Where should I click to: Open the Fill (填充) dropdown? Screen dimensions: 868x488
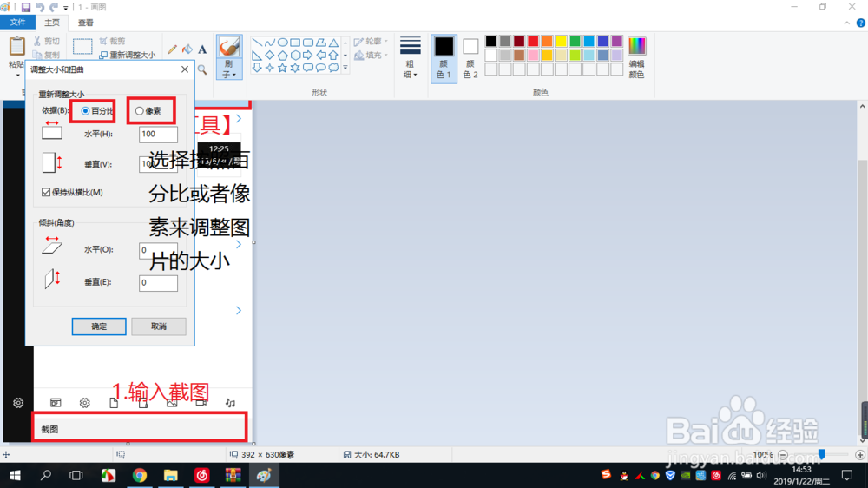[371, 56]
